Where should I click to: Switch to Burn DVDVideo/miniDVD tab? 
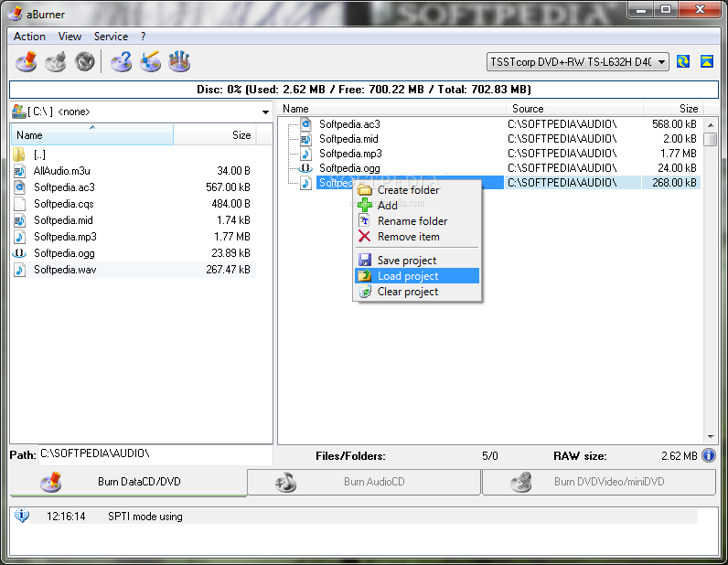tap(599, 482)
